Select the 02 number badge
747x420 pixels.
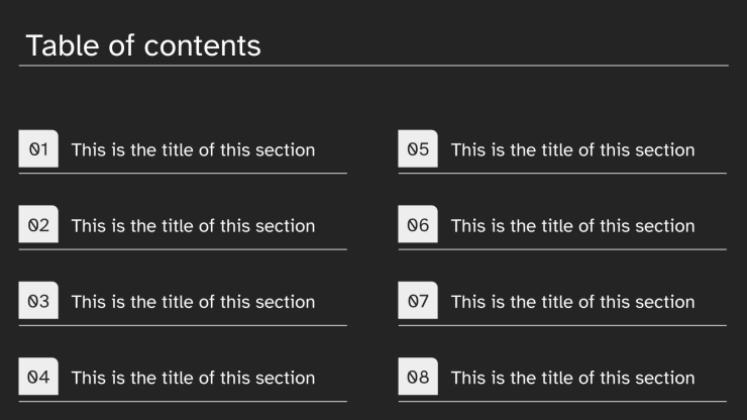(x=38, y=226)
